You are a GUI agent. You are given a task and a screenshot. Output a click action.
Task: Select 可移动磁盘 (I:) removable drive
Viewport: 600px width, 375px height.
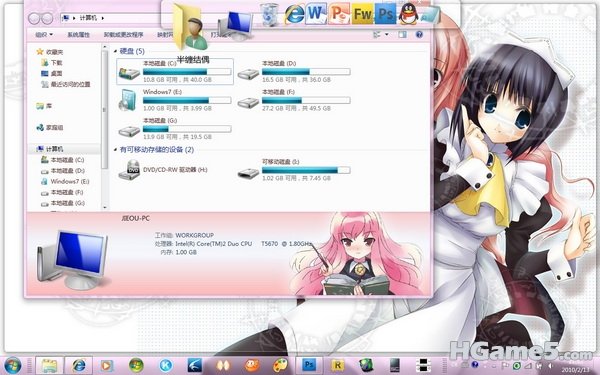coord(293,170)
